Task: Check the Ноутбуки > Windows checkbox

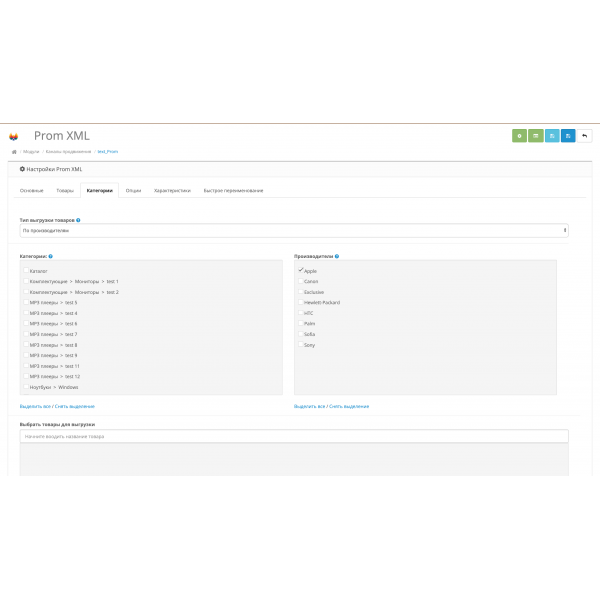Action: [26, 386]
